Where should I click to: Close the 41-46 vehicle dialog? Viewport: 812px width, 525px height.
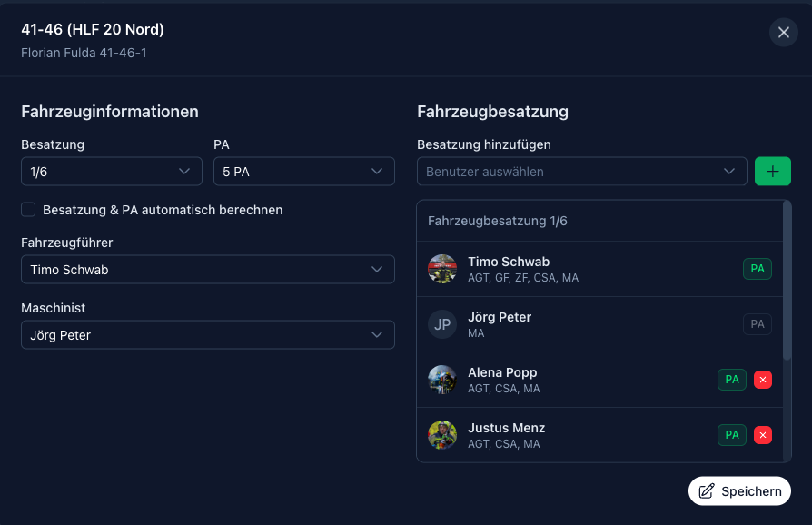783,33
